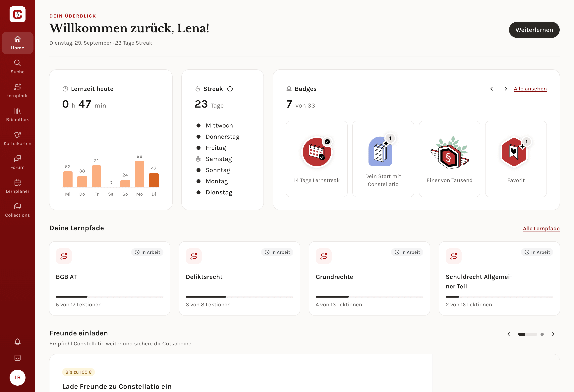Open the LB profile avatar
The image size is (574, 392).
(18, 377)
